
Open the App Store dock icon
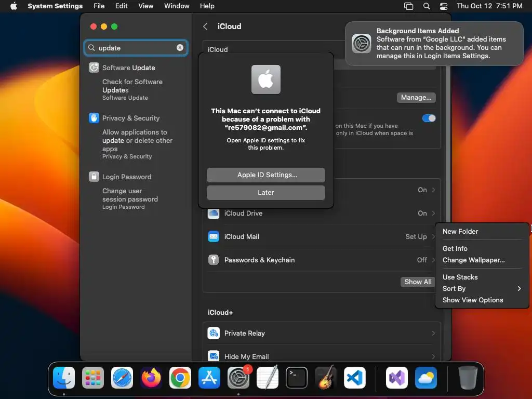[x=209, y=378]
